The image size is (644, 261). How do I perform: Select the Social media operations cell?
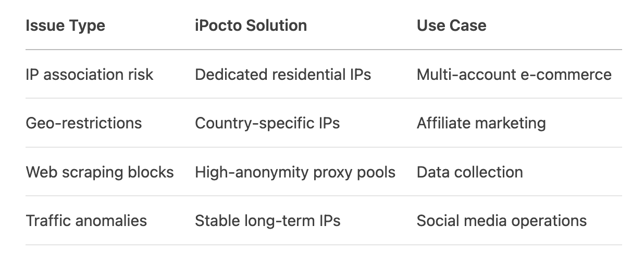(x=501, y=221)
